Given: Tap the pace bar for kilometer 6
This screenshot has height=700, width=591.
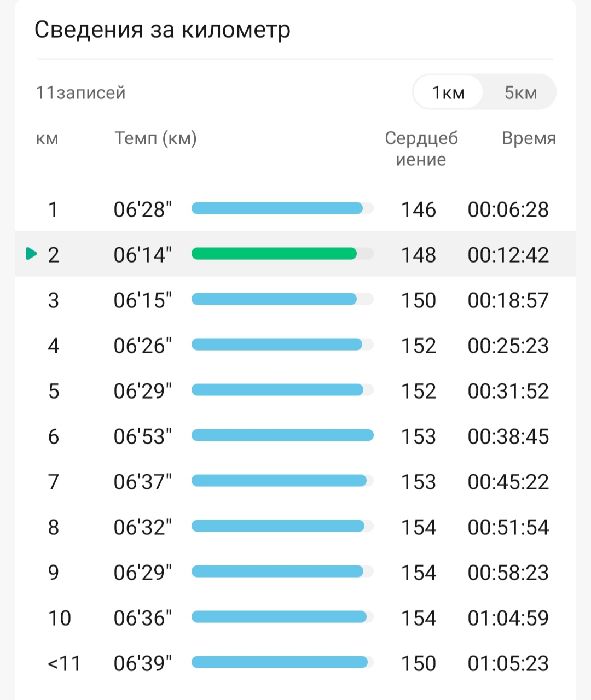Looking at the screenshot, I should 282,435.
